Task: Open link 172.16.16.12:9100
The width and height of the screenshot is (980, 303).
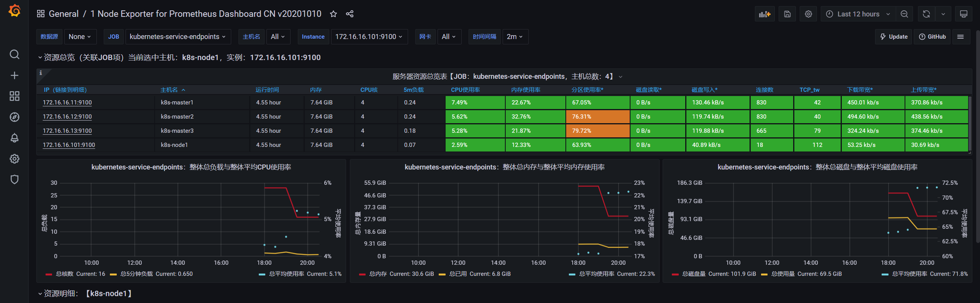Action: tap(67, 117)
